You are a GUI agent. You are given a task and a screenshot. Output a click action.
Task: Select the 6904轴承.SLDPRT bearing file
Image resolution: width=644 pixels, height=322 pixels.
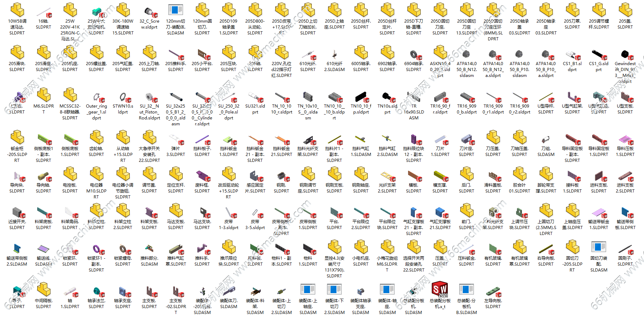tap(414, 54)
